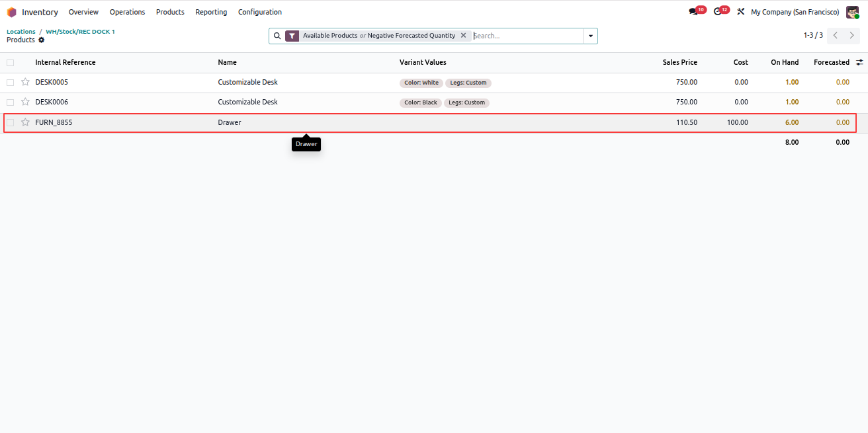
Task: Open the DESK0006 reference cell
Action: click(x=52, y=102)
